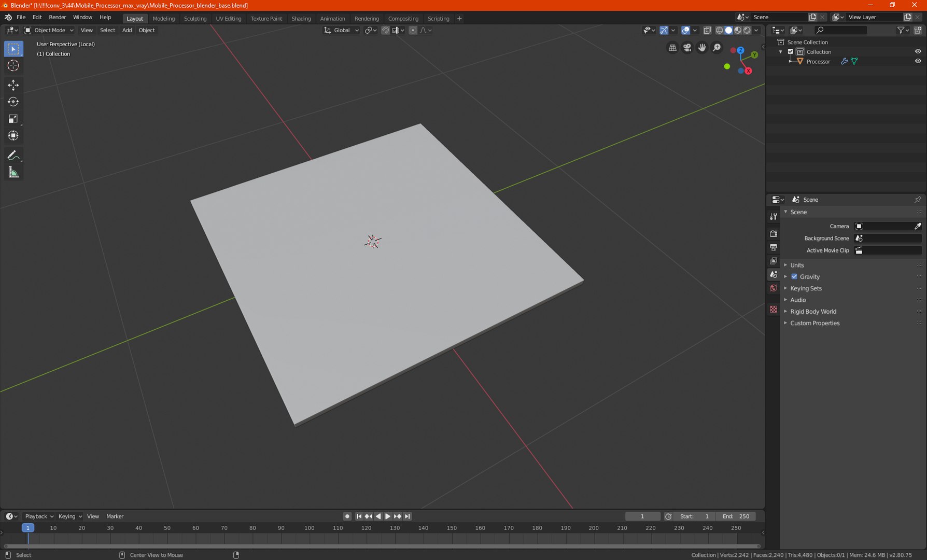
Task: Select wireframe viewport shading
Action: pos(719,30)
